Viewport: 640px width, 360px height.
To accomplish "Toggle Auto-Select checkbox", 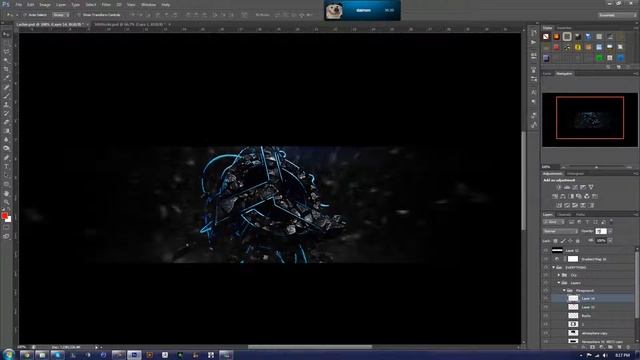I will [25, 15].
